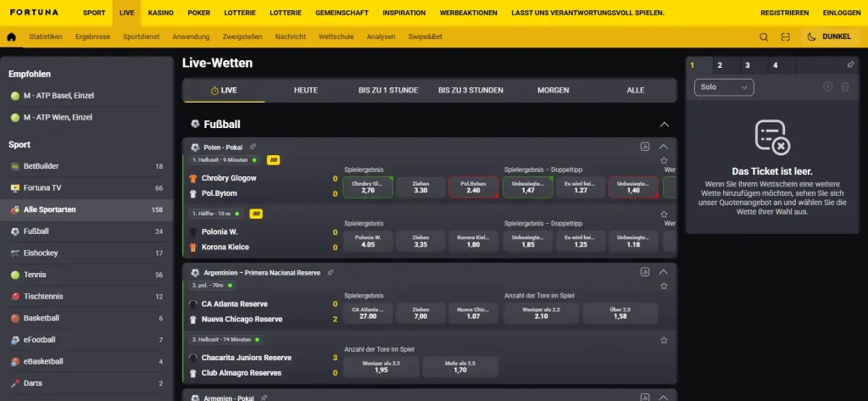Collapse the Fußball section
Image resolution: width=868 pixels, height=401 pixels.
pyautogui.click(x=665, y=125)
